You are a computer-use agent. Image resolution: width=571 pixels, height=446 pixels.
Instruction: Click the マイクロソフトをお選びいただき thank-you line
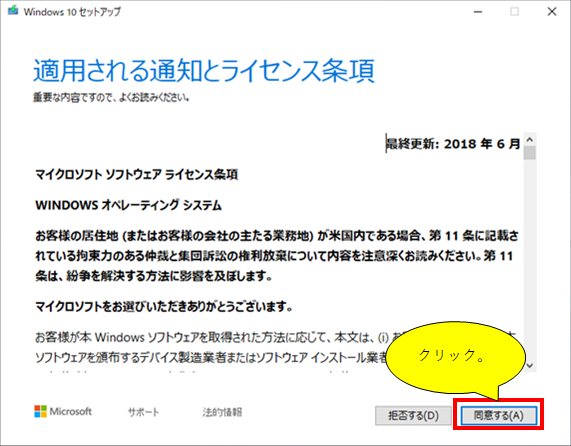164,307
